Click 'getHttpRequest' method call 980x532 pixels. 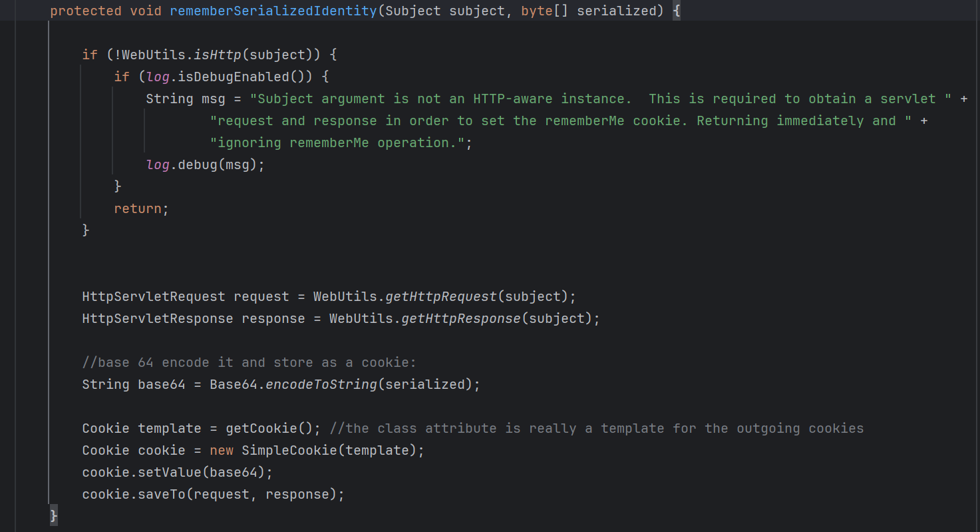pyautogui.click(x=441, y=296)
